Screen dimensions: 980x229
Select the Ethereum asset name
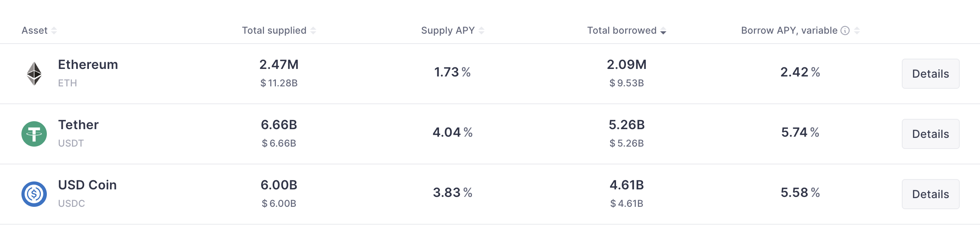tap(88, 65)
